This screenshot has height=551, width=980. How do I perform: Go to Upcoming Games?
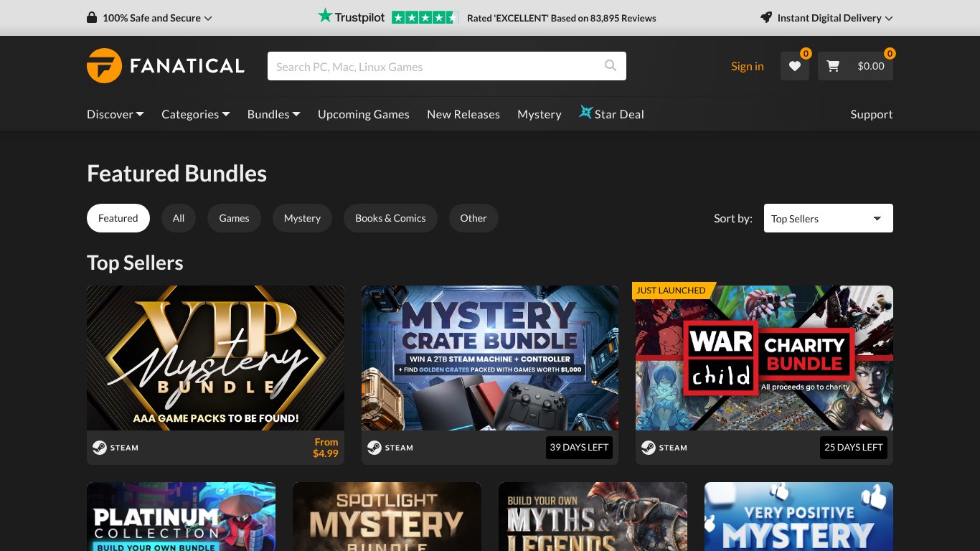(x=364, y=114)
